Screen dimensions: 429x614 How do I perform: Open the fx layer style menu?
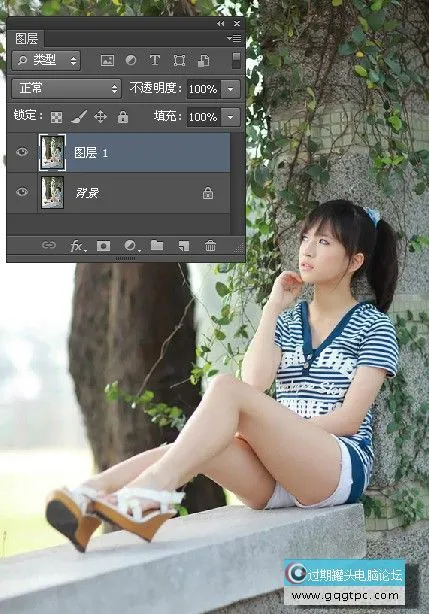(78, 246)
